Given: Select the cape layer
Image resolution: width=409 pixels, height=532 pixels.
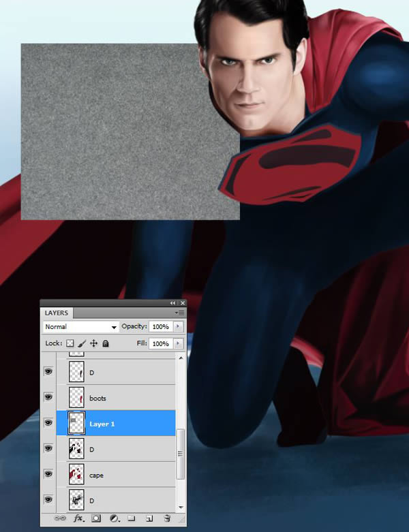Looking at the screenshot, I should tap(116, 475).
